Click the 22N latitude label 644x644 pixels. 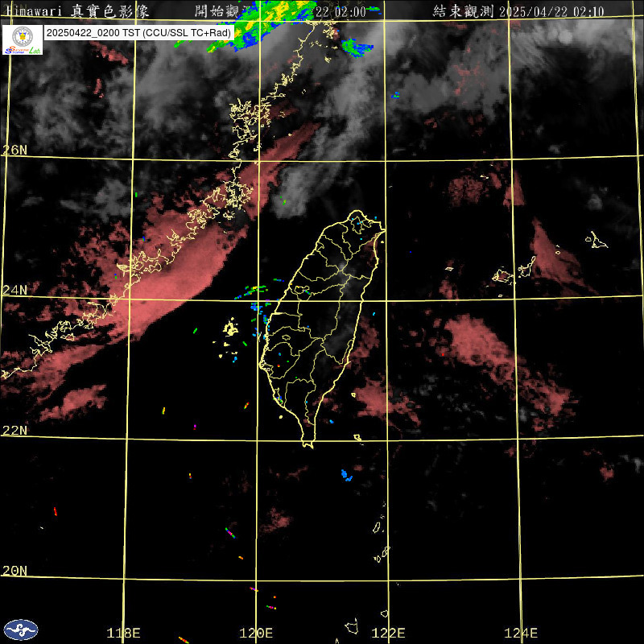(14, 431)
